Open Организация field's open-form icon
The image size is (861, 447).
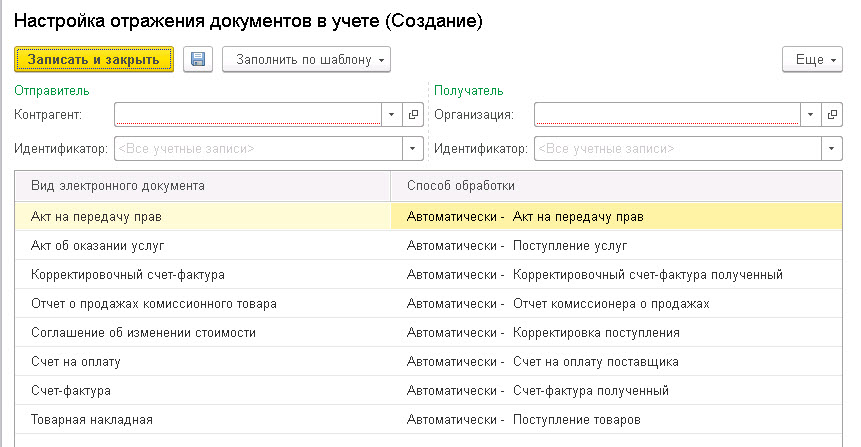(832, 115)
